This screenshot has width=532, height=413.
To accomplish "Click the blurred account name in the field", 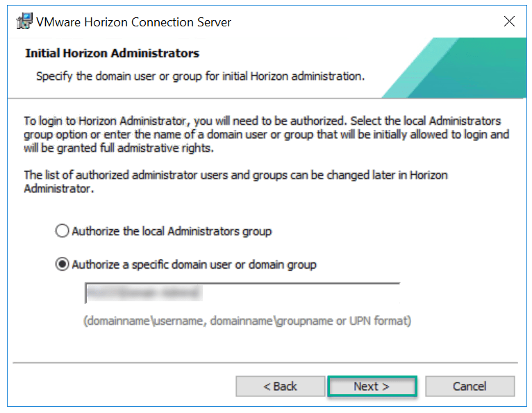I will 142,294.
